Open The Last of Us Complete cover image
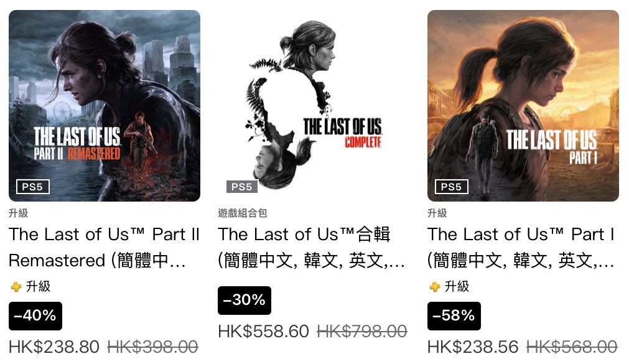Screen dimensions: 629x364 tap(314, 106)
